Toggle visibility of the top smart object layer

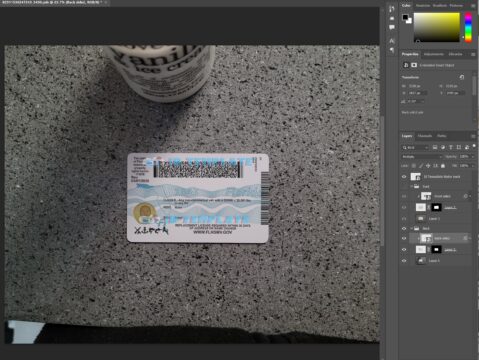tap(404, 177)
